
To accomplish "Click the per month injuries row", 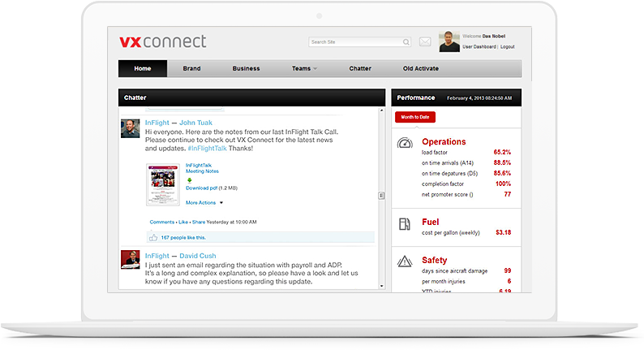I will tap(466, 282).
